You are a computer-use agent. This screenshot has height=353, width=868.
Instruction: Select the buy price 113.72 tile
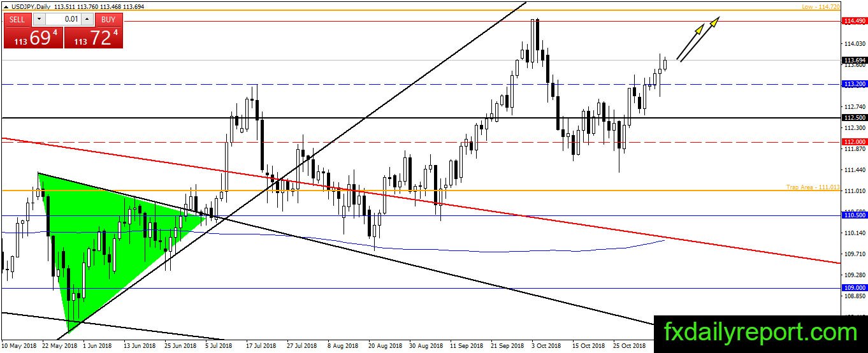94,38
